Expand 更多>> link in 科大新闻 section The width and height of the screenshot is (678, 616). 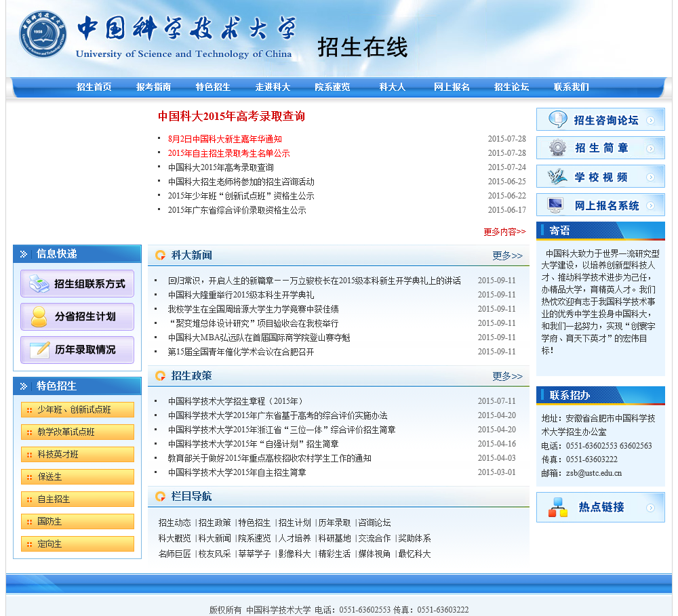[508, 255]
